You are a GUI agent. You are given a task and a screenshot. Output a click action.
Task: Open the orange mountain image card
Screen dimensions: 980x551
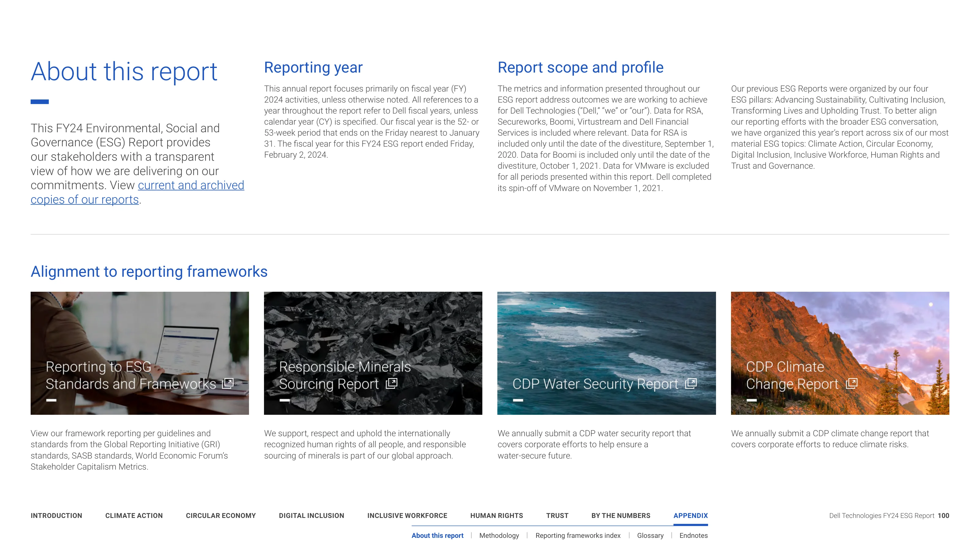tap(840, 353)
